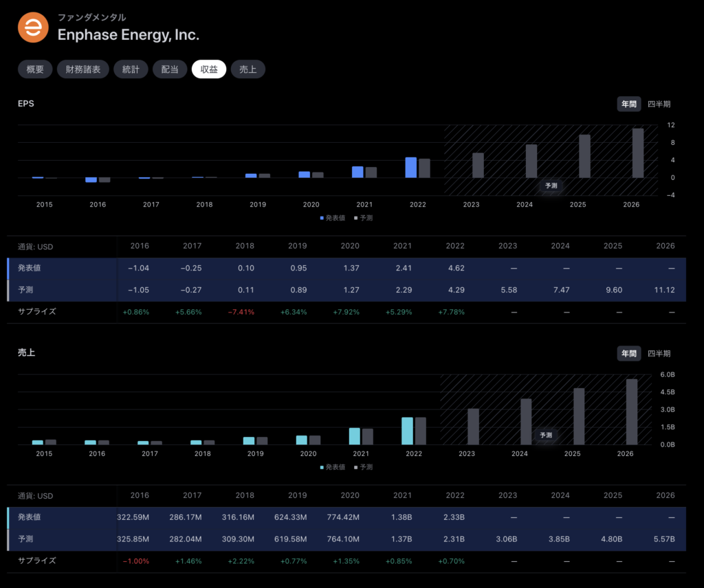Click EPS reported value −1.04
This screenshot has width=704, height=588.
pyautogui.click(x=138, y=268)
